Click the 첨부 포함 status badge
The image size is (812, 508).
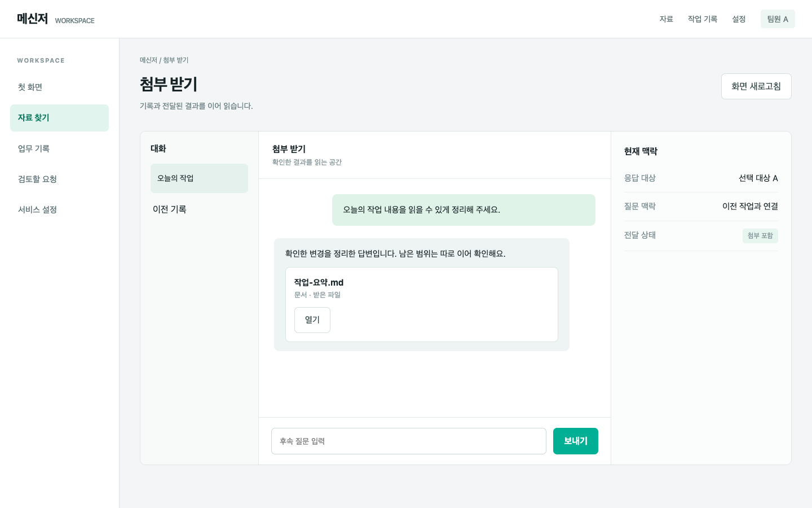click(760, 236)
